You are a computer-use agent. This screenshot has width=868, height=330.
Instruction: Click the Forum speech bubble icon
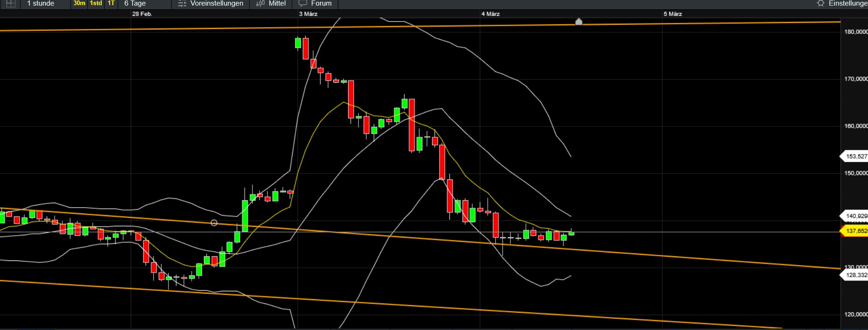pyautogui.click(x=303, y=4)
